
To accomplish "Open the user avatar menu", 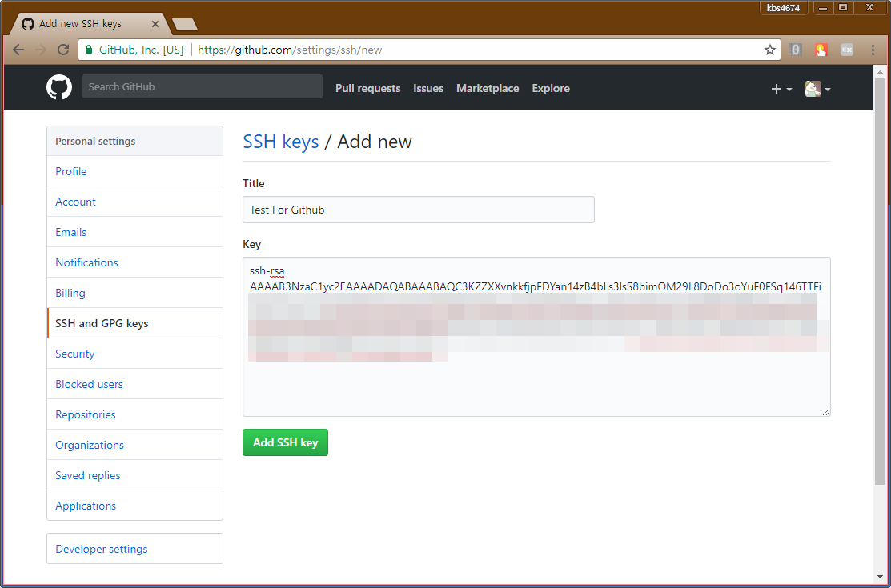I will point(817,89).
